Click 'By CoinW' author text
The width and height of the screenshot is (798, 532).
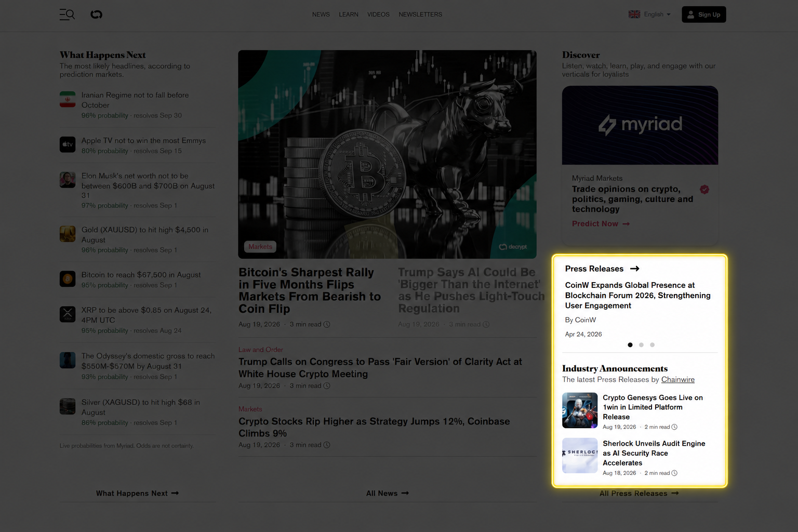click(580, 320)
